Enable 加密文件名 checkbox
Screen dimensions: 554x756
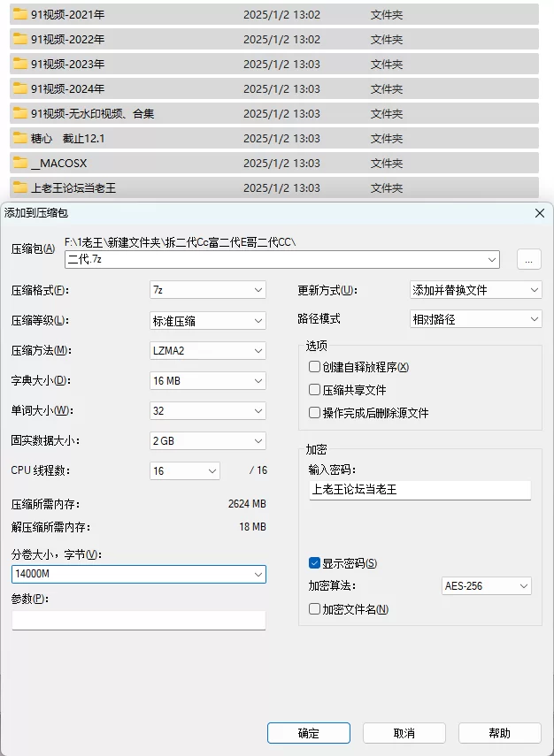(314, 609)
